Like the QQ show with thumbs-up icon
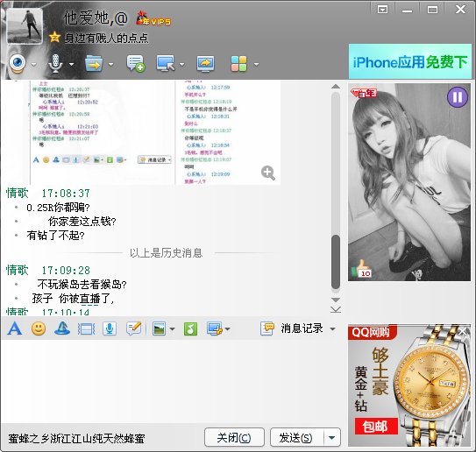Image resolution: width=476 pixels, height=452 pixels. coord(362,269)
